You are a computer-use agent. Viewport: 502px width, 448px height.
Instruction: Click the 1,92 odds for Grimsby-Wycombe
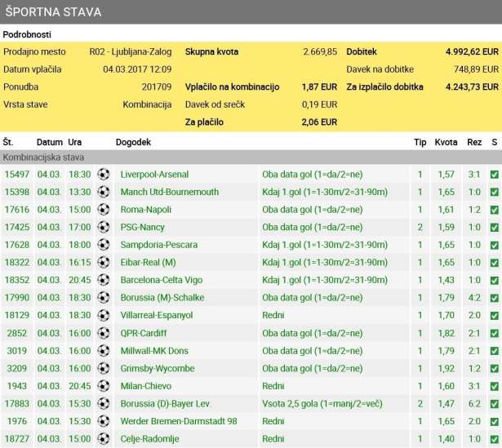click(x=446, y=368)
